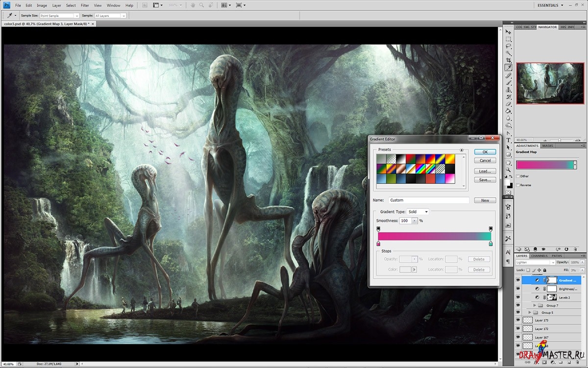Switch to the Paths tab
The width and height of the screenshot is (588, 368).
557,256
